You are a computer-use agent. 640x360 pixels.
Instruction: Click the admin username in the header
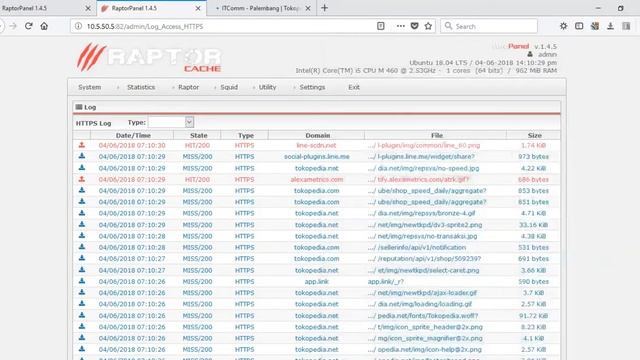tap(547, 54)
